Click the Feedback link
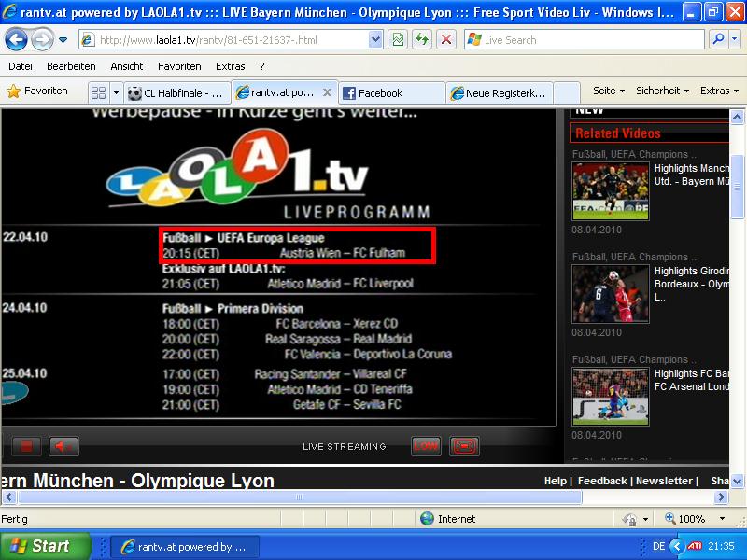Screen dimensions: 747x560 (602, 481)
